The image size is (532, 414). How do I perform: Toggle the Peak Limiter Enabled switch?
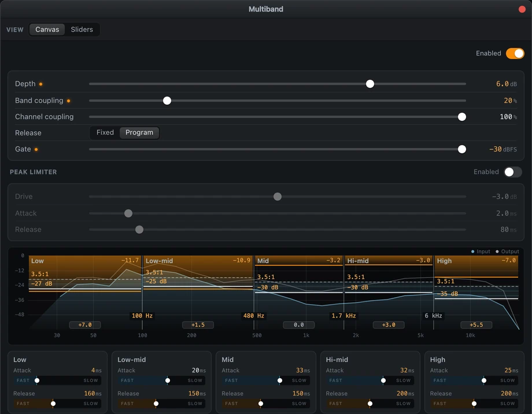[513, 172]
